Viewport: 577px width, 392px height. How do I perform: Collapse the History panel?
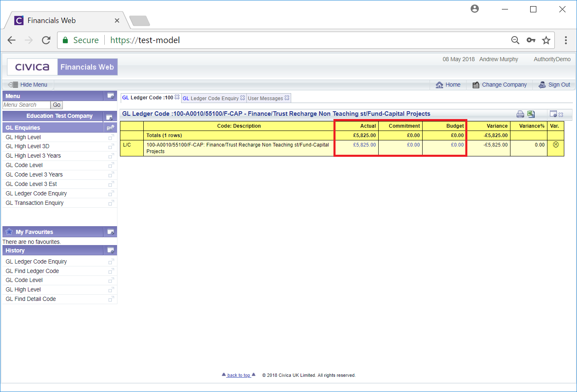(x=110, y=250)
